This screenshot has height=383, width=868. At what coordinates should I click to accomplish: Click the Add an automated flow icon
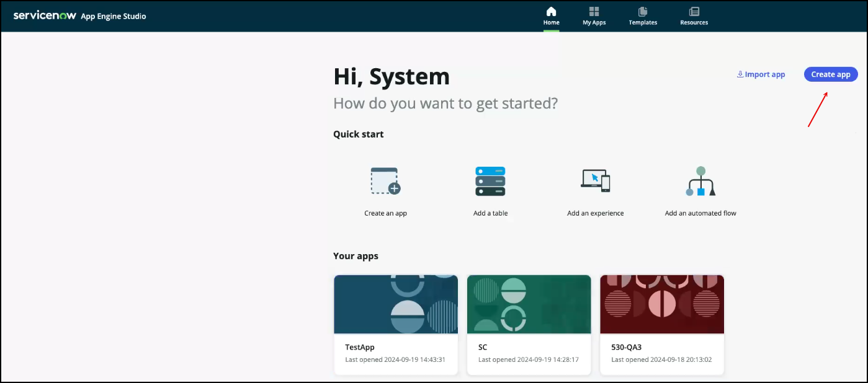[x=700, y=181]
